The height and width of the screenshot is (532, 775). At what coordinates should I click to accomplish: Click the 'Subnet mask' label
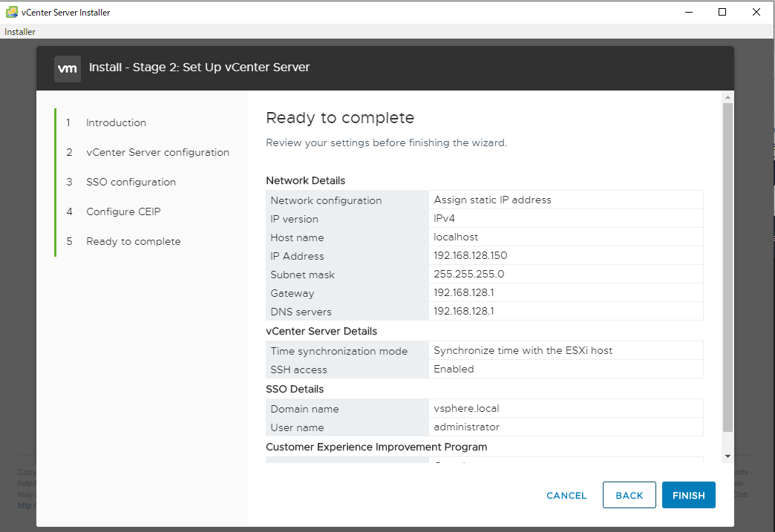[x=302, y=275]
